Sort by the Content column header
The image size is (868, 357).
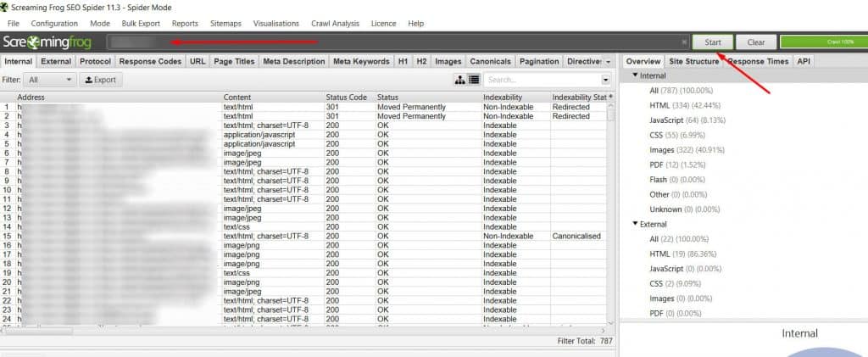click(x=273, y=98)
